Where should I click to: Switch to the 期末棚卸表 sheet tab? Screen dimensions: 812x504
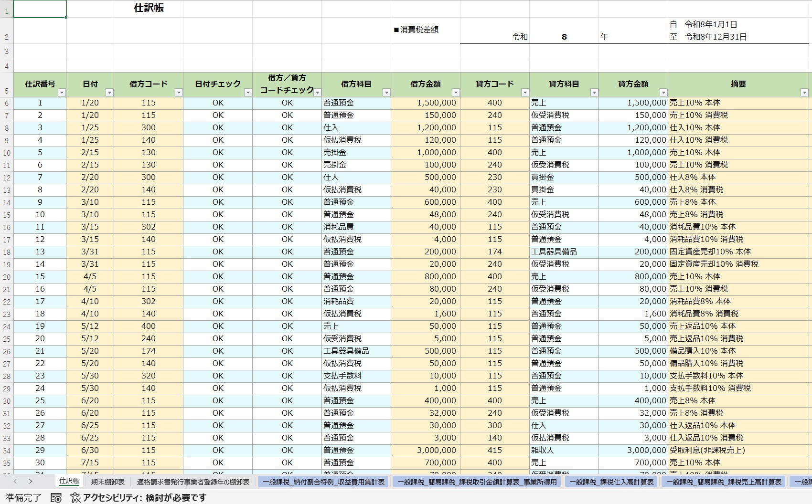(108, 482)
